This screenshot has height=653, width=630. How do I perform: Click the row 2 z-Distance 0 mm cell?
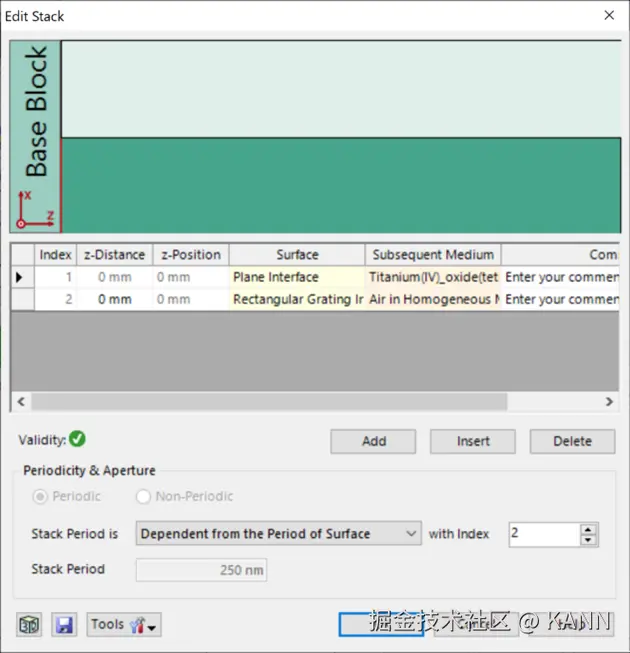(115, 299)
